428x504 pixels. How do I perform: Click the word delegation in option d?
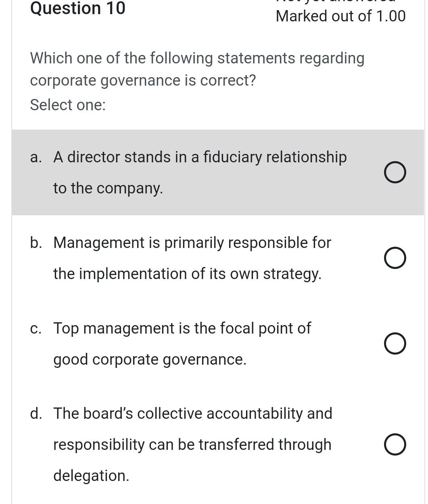click(x=91, y=475)
